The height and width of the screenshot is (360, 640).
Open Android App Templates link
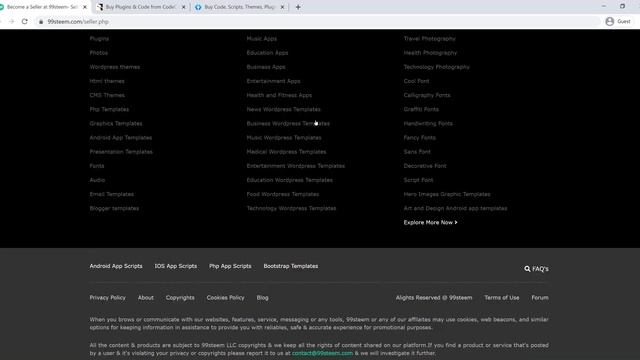pos(121,138)
